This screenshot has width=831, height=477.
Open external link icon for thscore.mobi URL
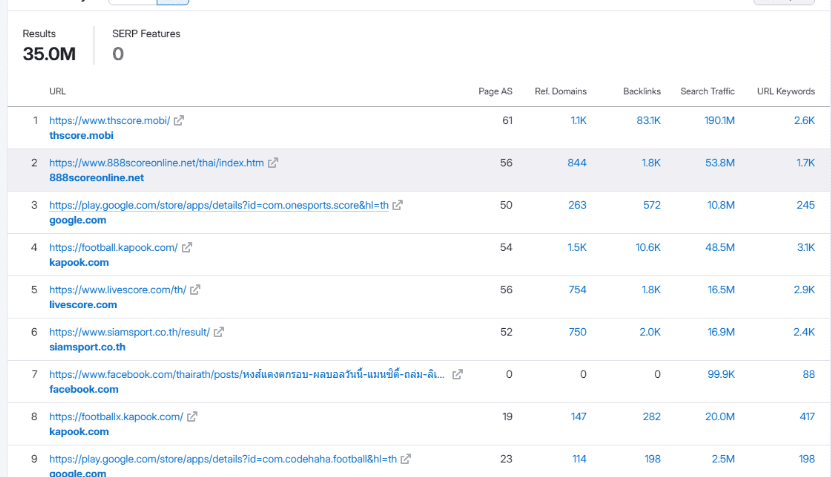(179, 120)
